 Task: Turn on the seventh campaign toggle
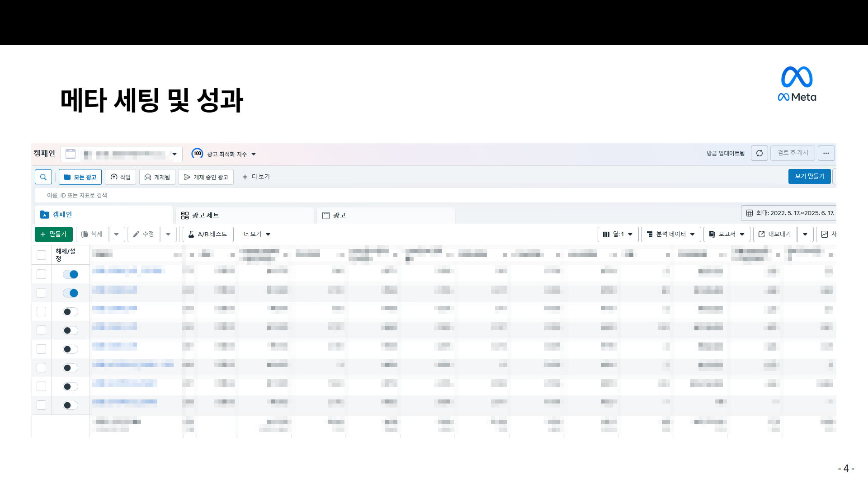coord(71,386)
